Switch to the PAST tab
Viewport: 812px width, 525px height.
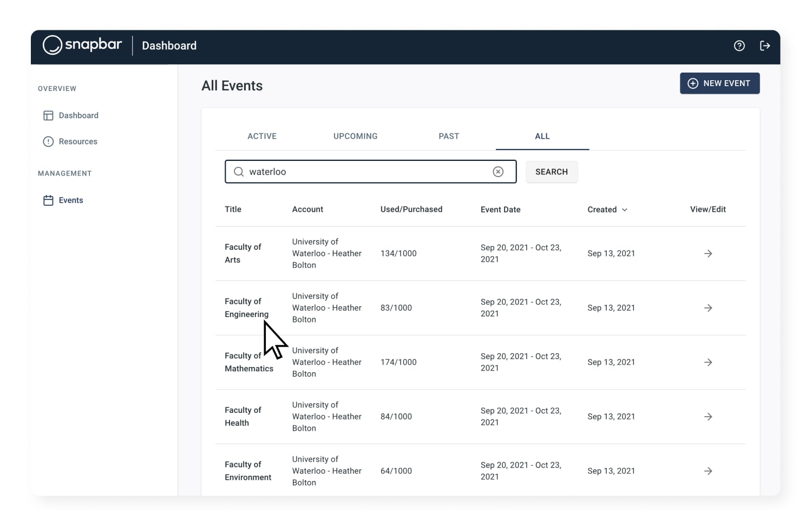[449, 136]
